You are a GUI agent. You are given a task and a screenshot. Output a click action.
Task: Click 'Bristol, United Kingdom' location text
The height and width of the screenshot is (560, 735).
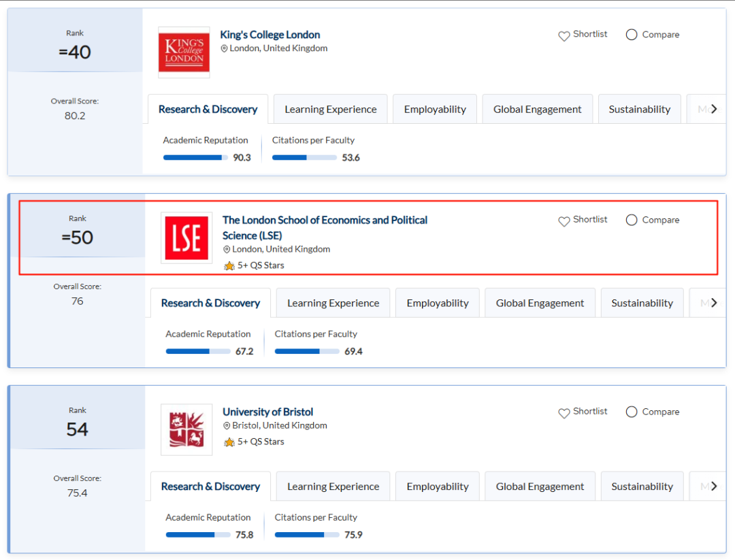tap(280, 425)
